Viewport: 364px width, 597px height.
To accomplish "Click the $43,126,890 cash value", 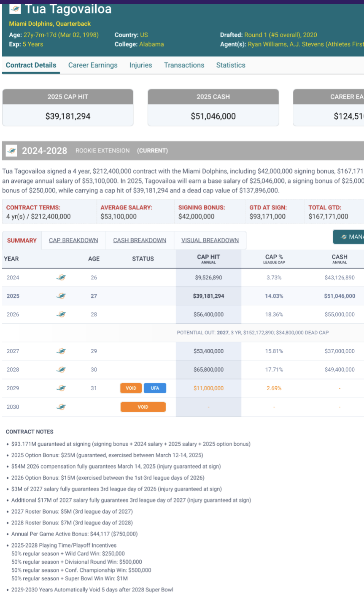I will click(x=340, y=277).
